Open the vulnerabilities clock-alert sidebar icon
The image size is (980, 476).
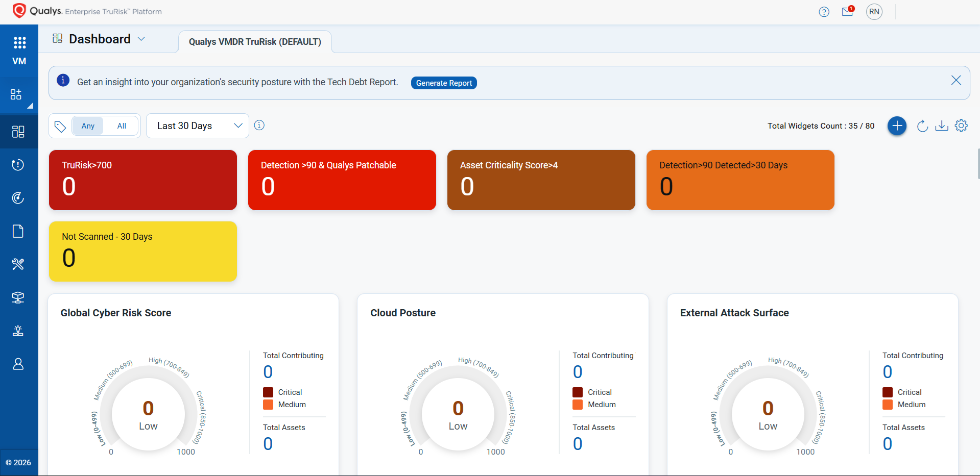coord(18,165)
